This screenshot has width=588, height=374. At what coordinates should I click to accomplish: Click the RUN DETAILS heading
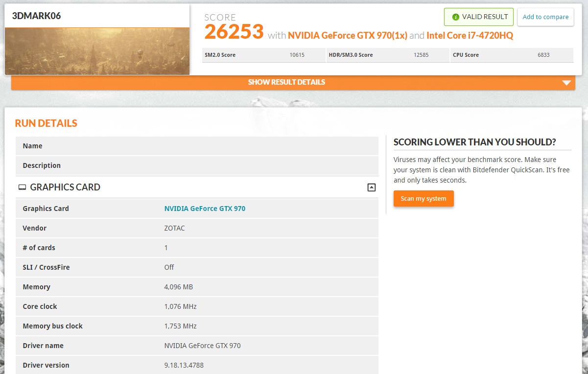[46, 123]
